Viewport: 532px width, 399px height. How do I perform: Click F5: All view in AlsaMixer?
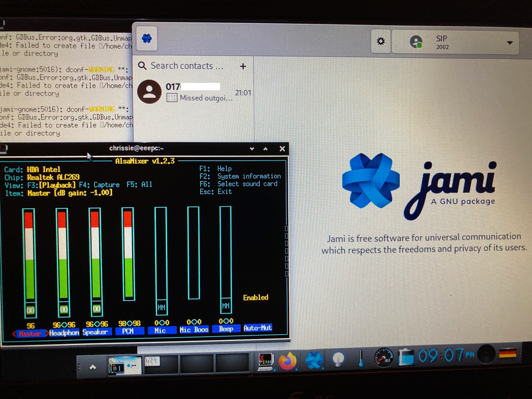click(139, 184)
